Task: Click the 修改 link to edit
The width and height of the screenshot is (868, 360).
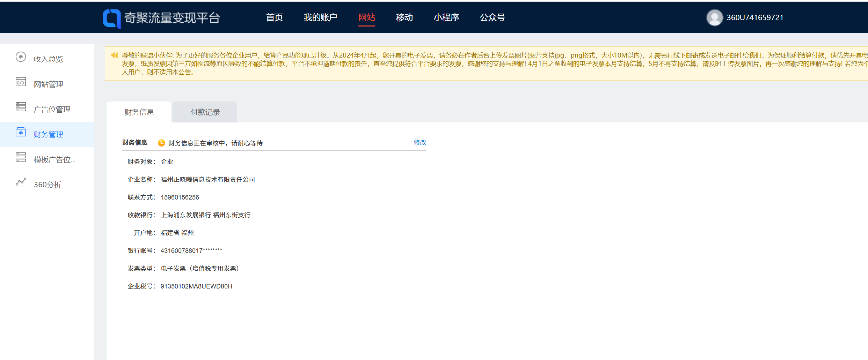Action: (x=420, y=142)
